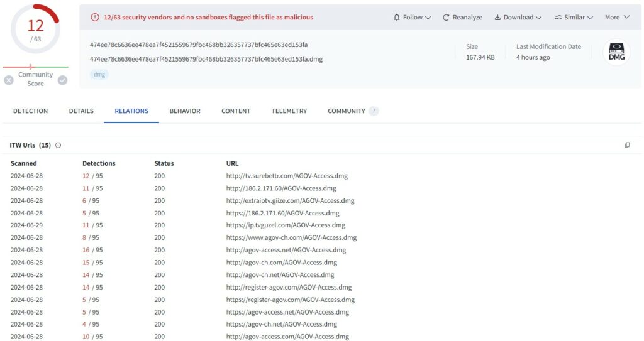The height and width of the screenshot is (341, 644).
Task: Expand the More options dropdown
Action: [x=616, y=18]
